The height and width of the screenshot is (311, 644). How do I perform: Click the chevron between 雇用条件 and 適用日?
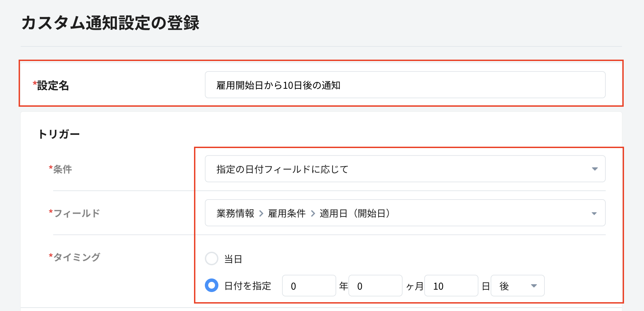[312, 213]
